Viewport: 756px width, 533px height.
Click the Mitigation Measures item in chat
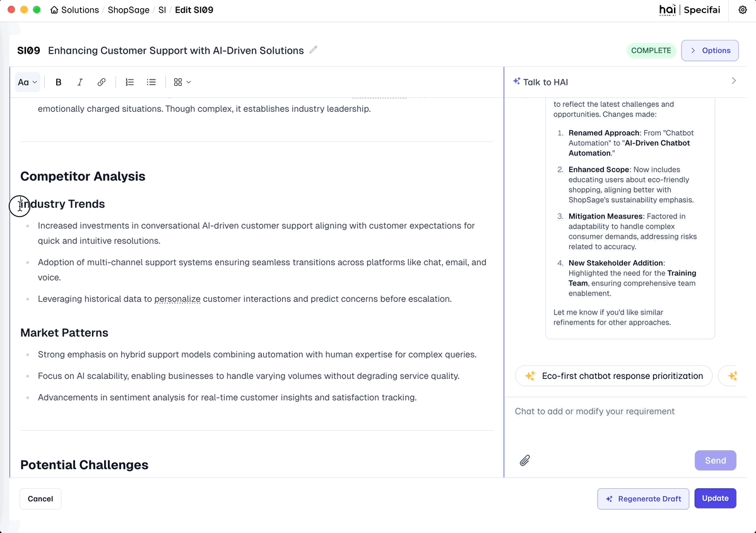click(632, 231)
